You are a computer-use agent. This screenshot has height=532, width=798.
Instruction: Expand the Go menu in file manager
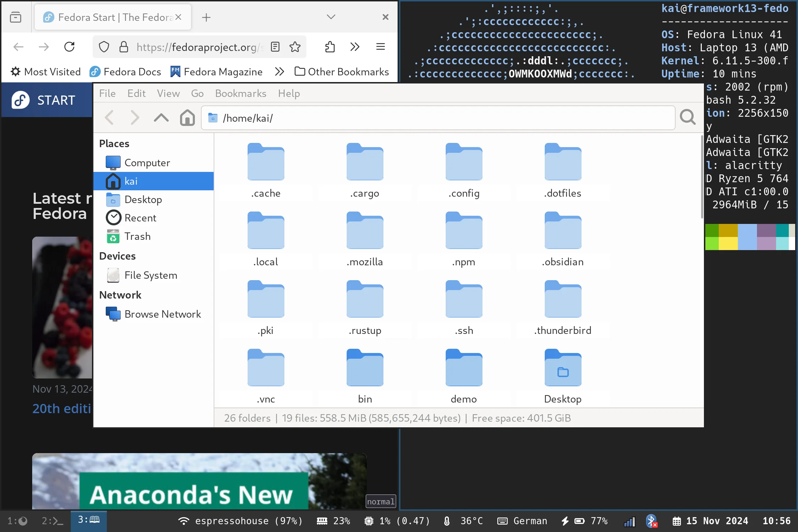tap(198, 93)
